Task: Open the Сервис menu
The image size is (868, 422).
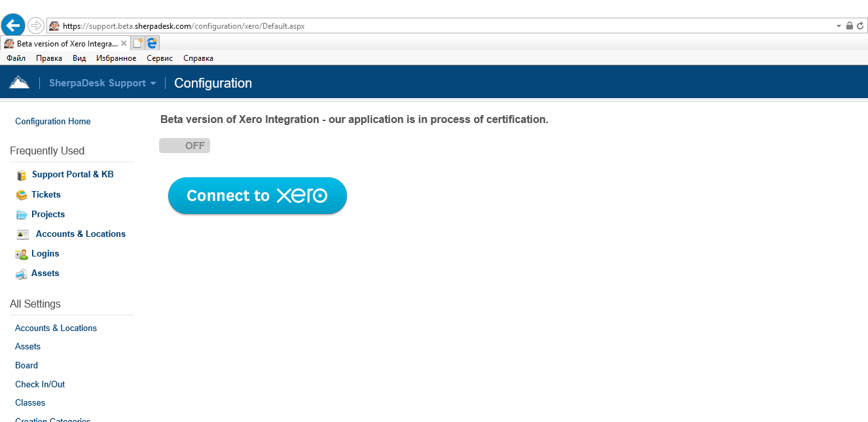Action: point(160,58)
